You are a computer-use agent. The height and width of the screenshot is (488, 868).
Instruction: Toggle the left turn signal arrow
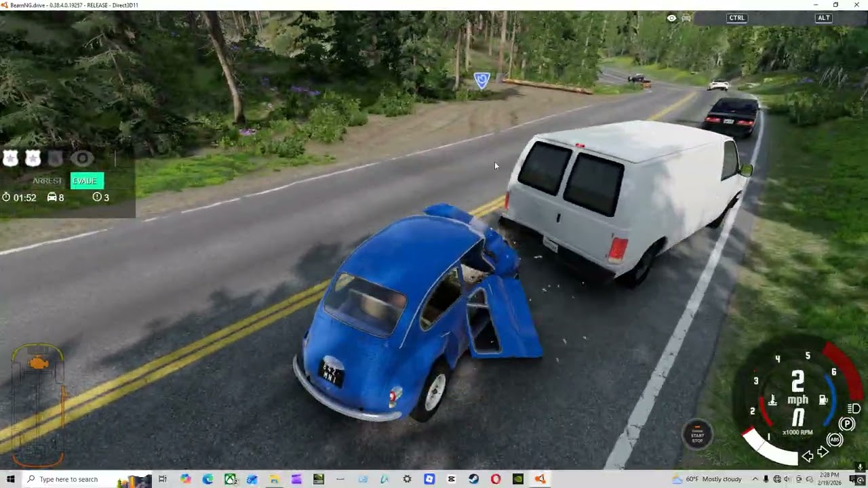click(808, 456)
